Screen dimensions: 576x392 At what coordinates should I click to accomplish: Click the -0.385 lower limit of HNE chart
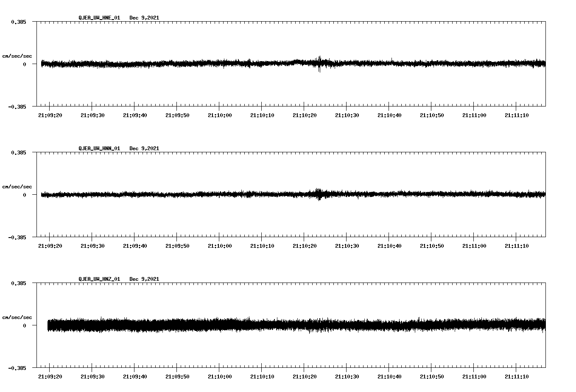[17, 106]
